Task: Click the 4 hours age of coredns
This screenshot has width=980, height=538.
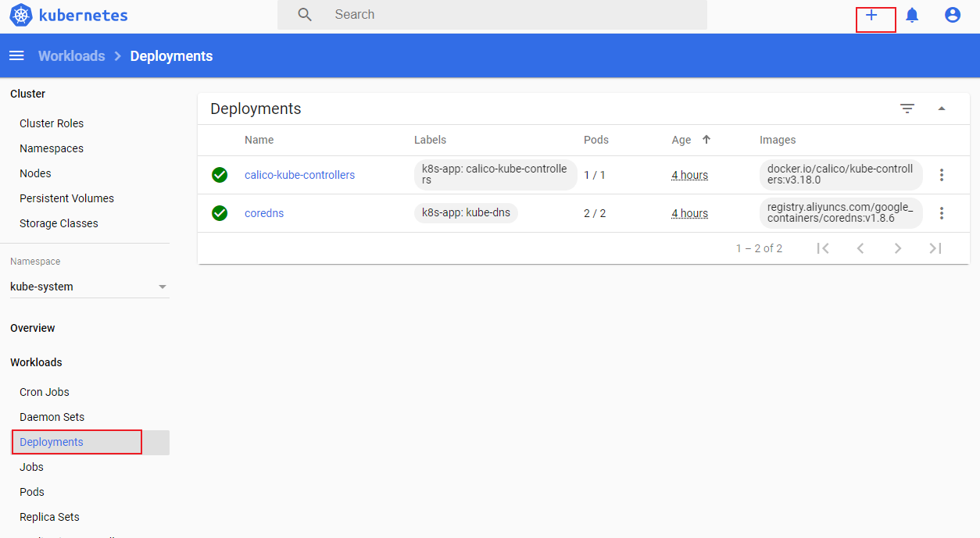Action: tap(689, 213)
